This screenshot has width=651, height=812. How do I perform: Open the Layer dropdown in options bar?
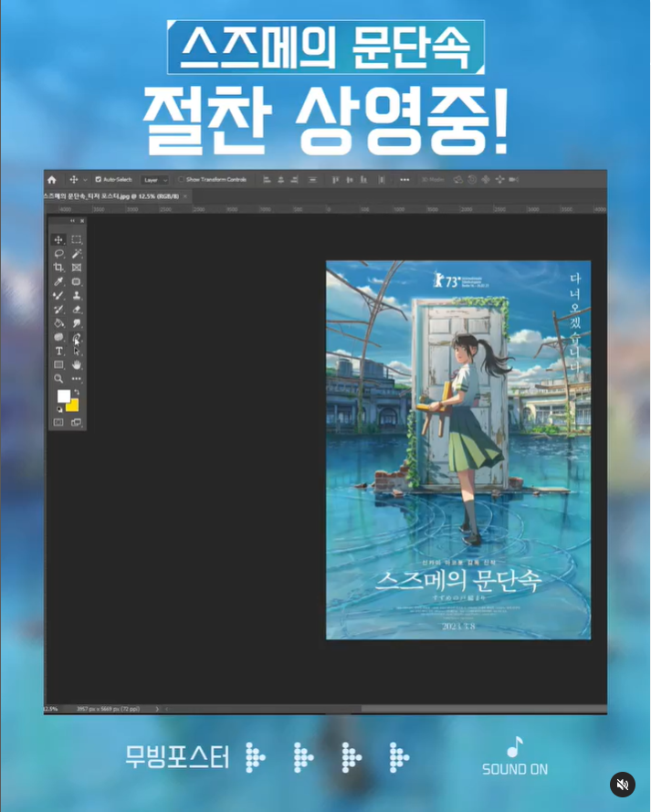(x=154, y=180)
